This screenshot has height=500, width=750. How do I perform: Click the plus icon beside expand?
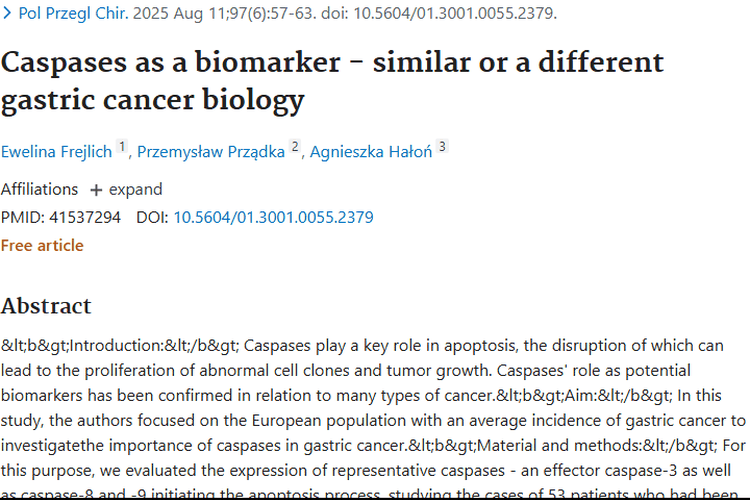point(96,189)
